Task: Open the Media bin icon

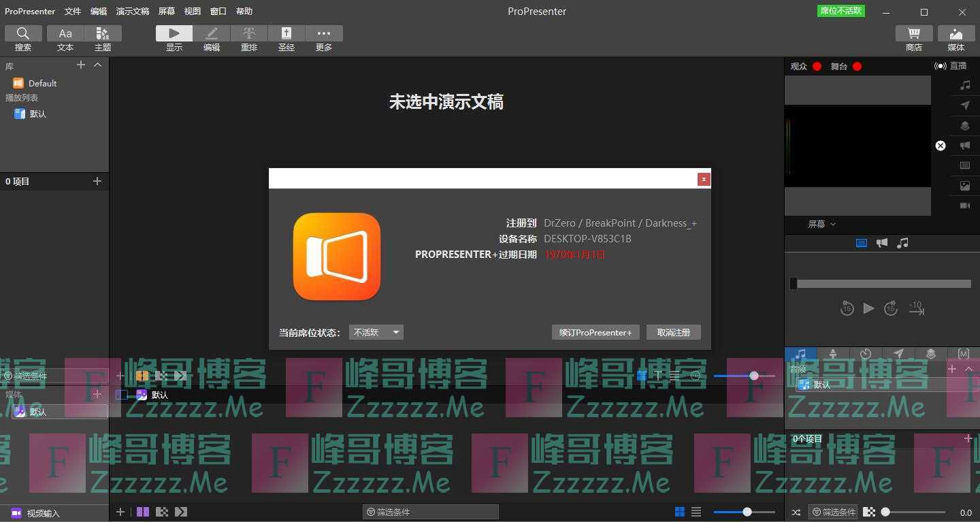Action: click(955, 39)
